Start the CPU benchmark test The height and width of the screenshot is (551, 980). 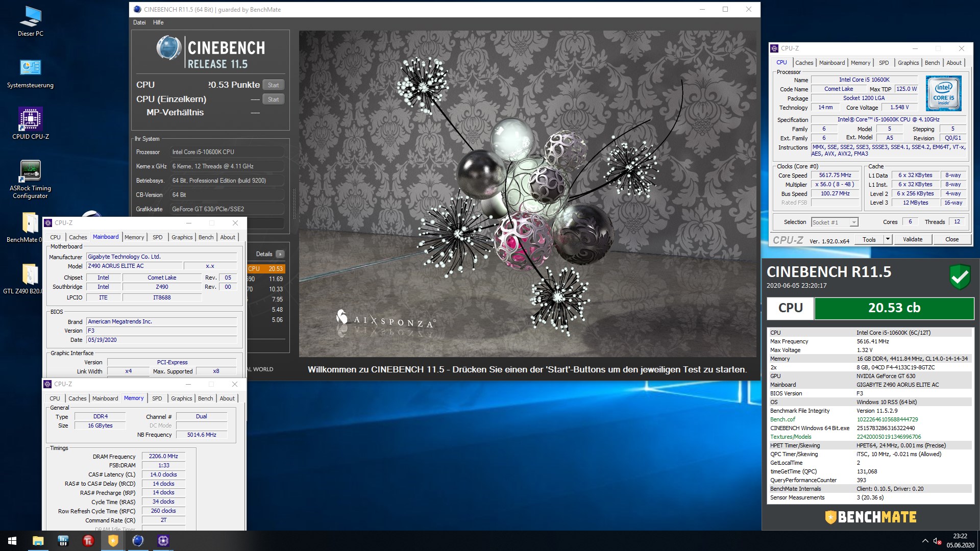pos(273,85)
